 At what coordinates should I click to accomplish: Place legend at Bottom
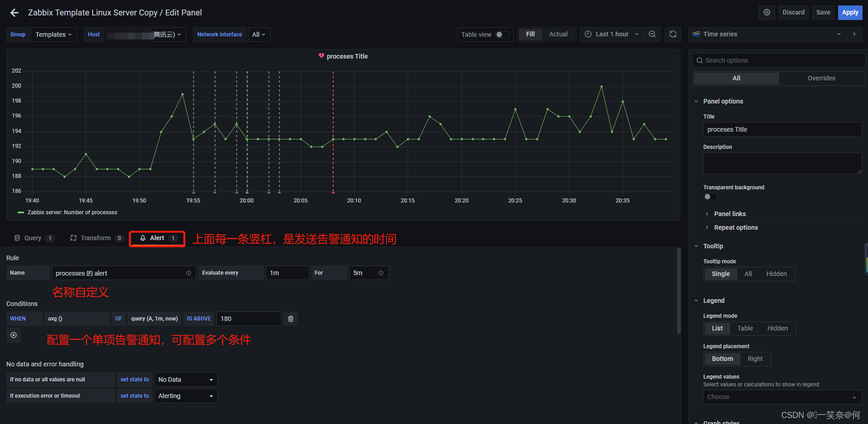tap(722, 359)
